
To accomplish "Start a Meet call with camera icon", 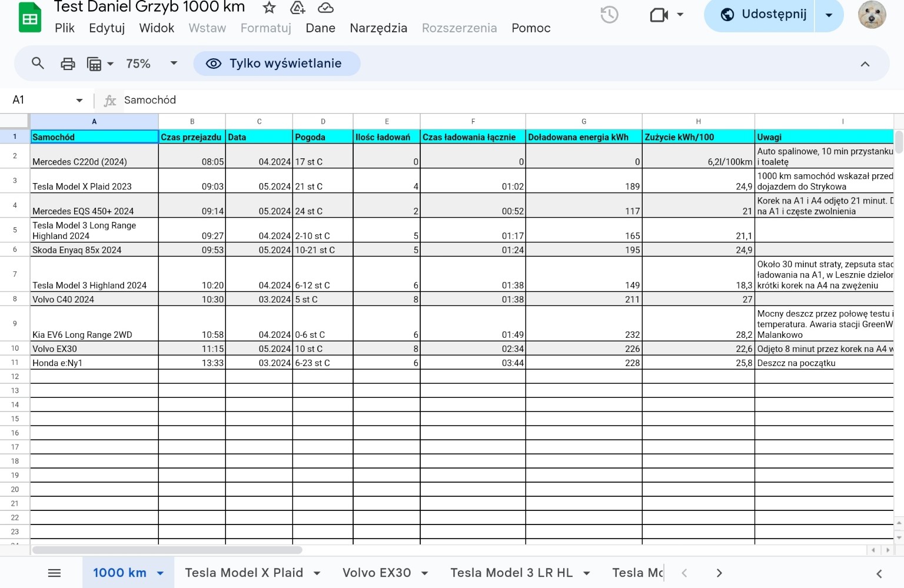I will coord(659,15).
